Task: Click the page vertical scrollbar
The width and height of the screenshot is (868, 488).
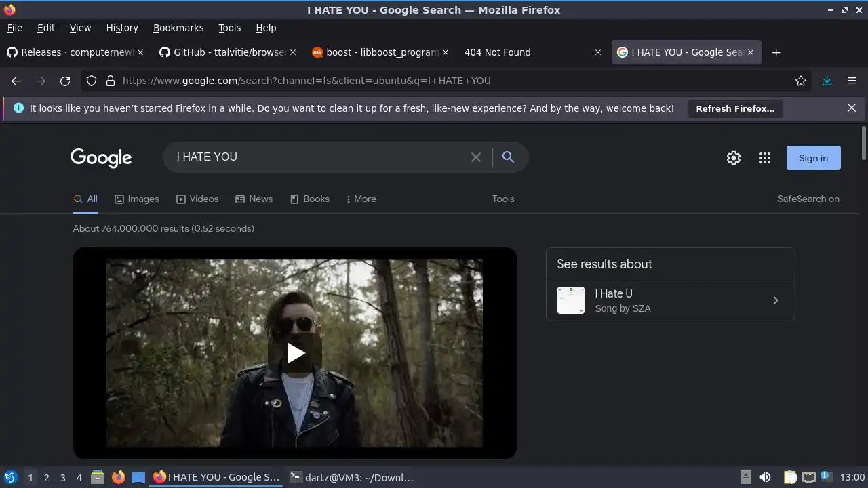Action: pyautogui.click(x=863, y=142)
